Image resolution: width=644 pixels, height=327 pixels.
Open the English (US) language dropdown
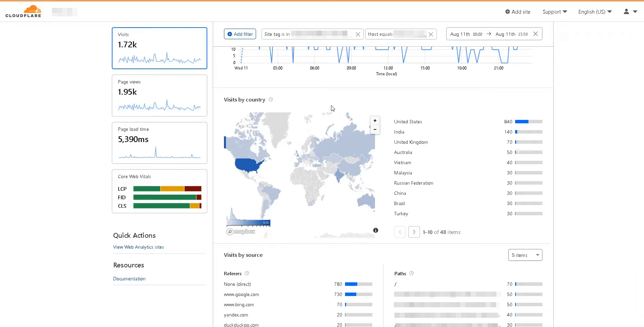click(x=595, y=12)
